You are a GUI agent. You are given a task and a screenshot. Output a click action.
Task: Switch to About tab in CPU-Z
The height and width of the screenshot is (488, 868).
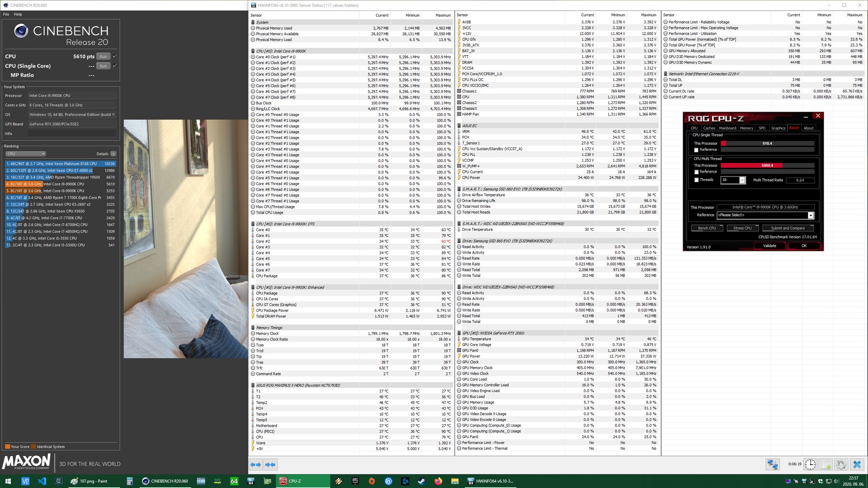(x=808, y=128)
